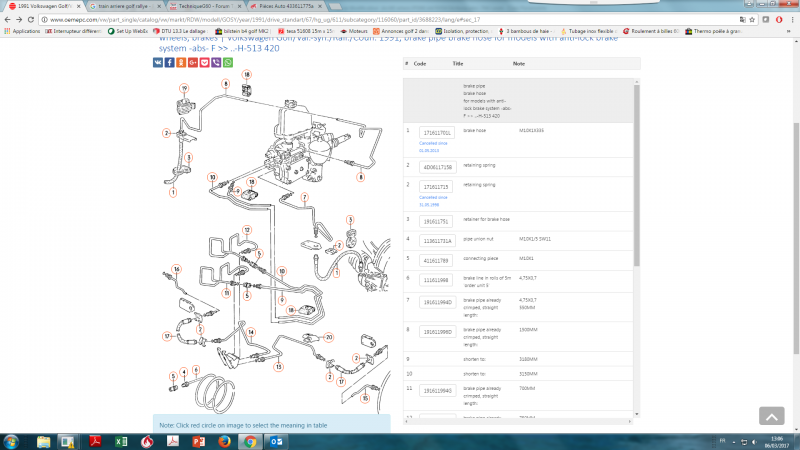800x450 pixels.
Task: Go forward in browser history
Action: [x=19, y=19]
